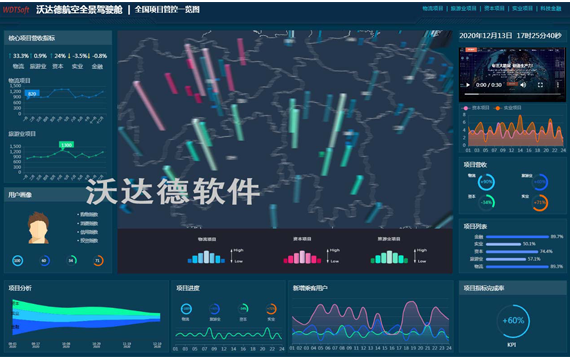This screenshot has height=360, width=570.
Task: Play the promotional video
Action: 467,85
